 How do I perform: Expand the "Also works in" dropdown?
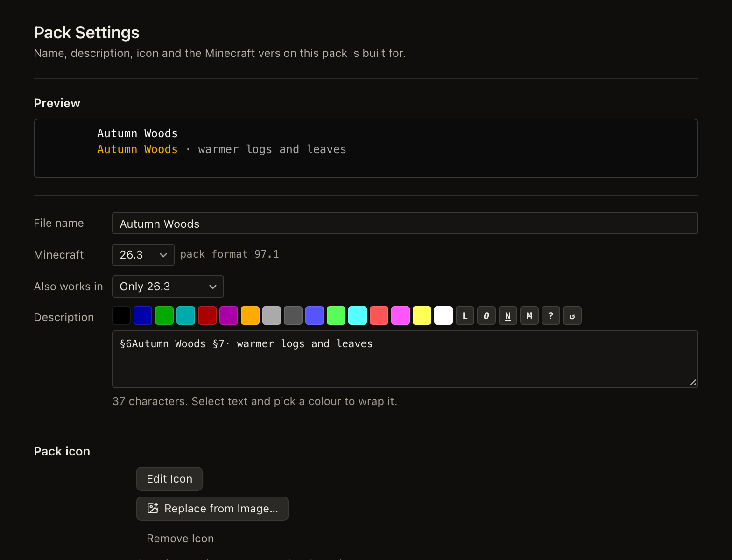(168, 287)
